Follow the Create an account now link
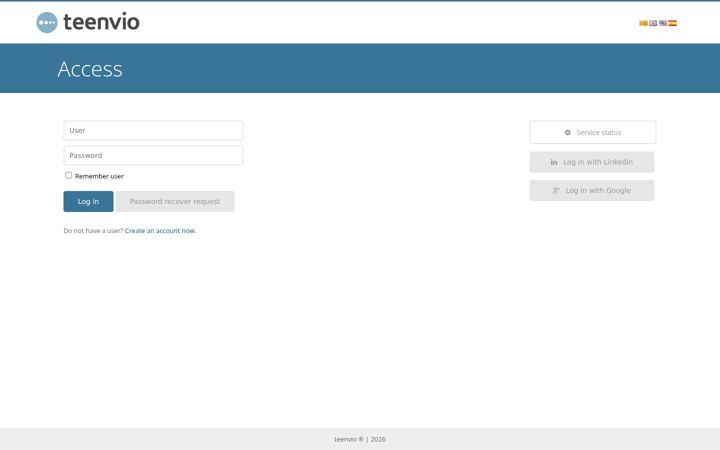The width and height of the screenshot is (720, 450). (x=160, y=231)
